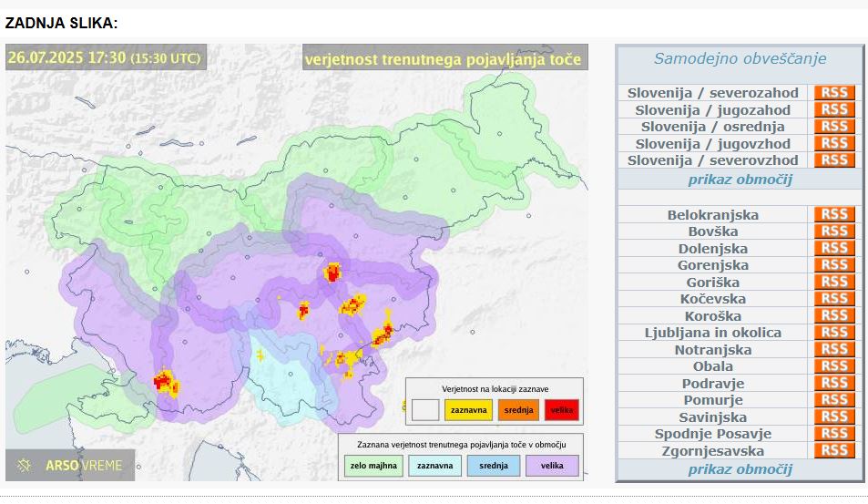868x504 pixels.
Task: Click the hail map title banner
Action: point(443,59)
